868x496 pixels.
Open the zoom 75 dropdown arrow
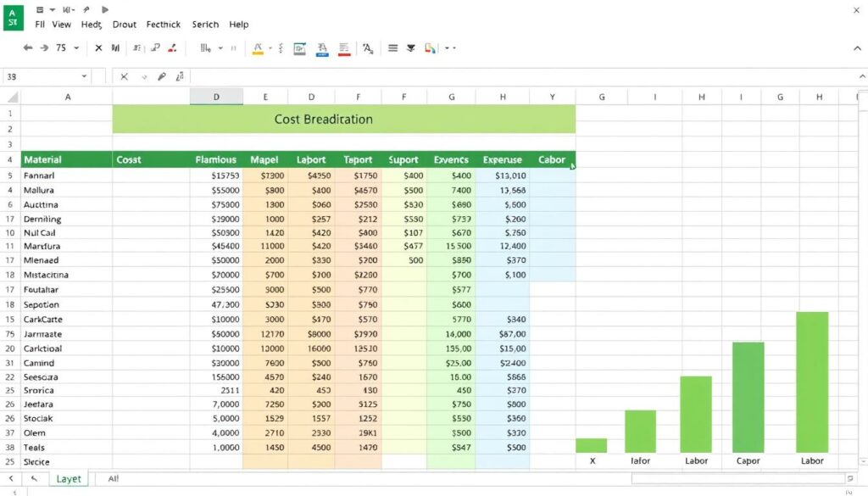76,48
